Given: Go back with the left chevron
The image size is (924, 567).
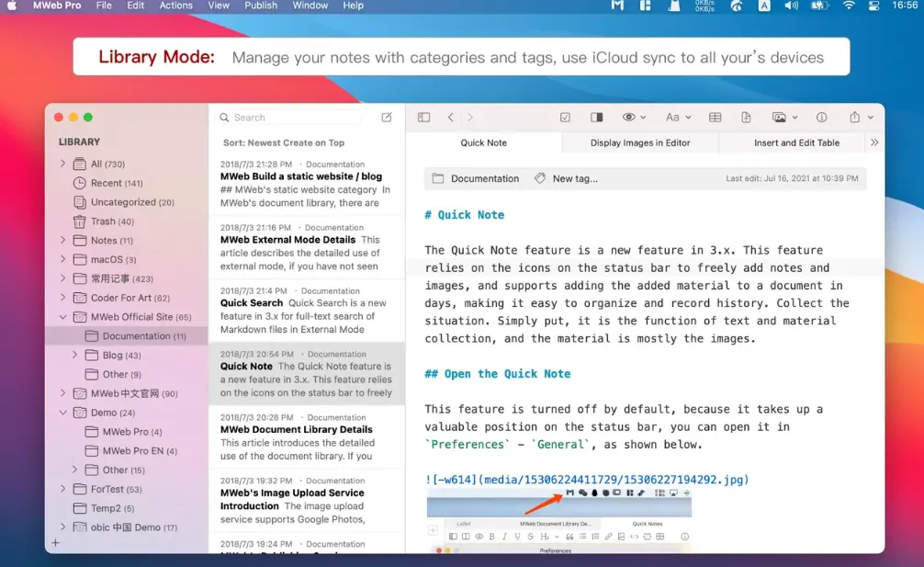Looking at the screenshot, I should point(451,118).
